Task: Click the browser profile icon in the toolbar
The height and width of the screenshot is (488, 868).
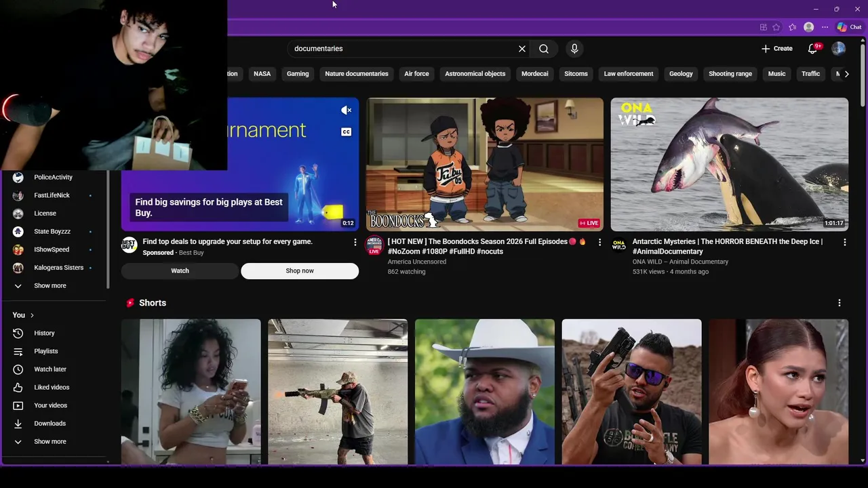Action: tap(808, 27)
